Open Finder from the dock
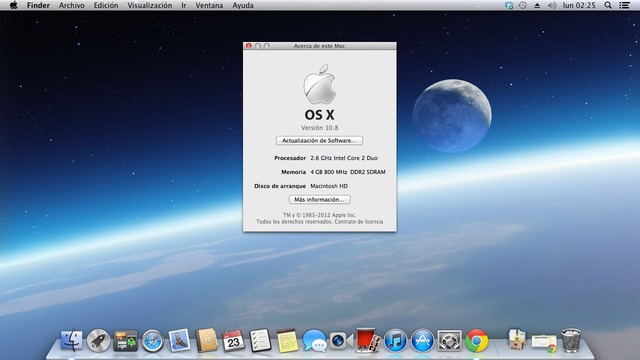Image resolution: width=640 pixels, height=360 pixels. pyautogui.click(x=71, y=340)
